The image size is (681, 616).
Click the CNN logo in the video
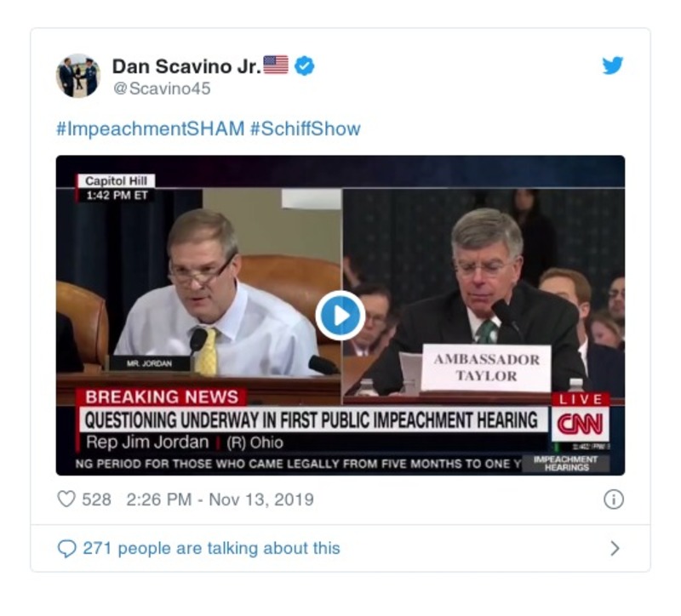pos(580,424)
